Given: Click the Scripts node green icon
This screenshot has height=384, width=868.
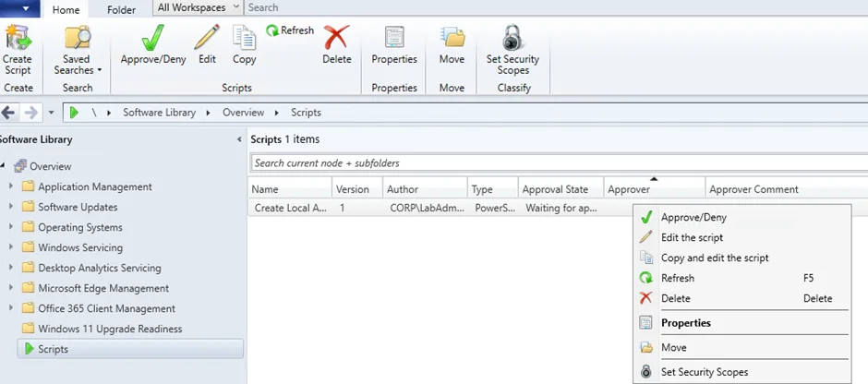Looking at the screenshot, I should [30, 349].
